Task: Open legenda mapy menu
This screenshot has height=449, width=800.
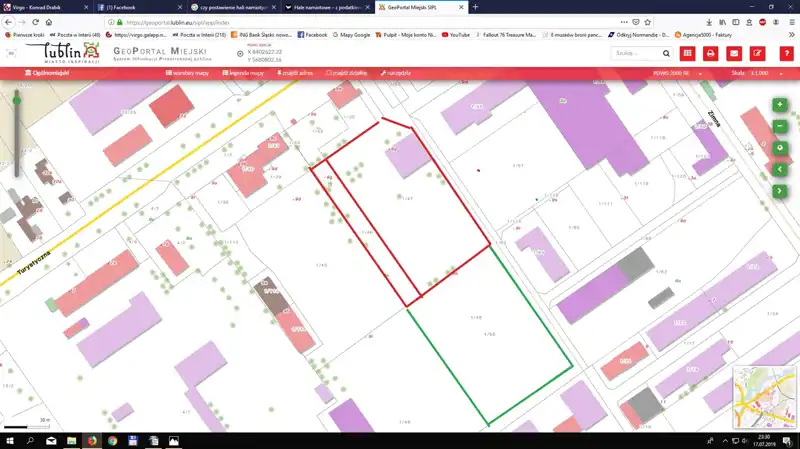Action: click(243, 73)
